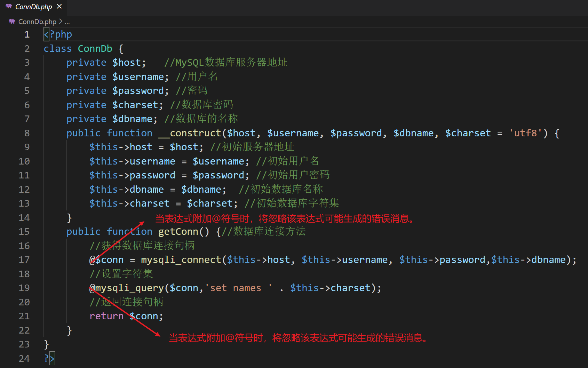Click the @mysqli_query function call
588x368 pixels.
click(x=127, y=288)
